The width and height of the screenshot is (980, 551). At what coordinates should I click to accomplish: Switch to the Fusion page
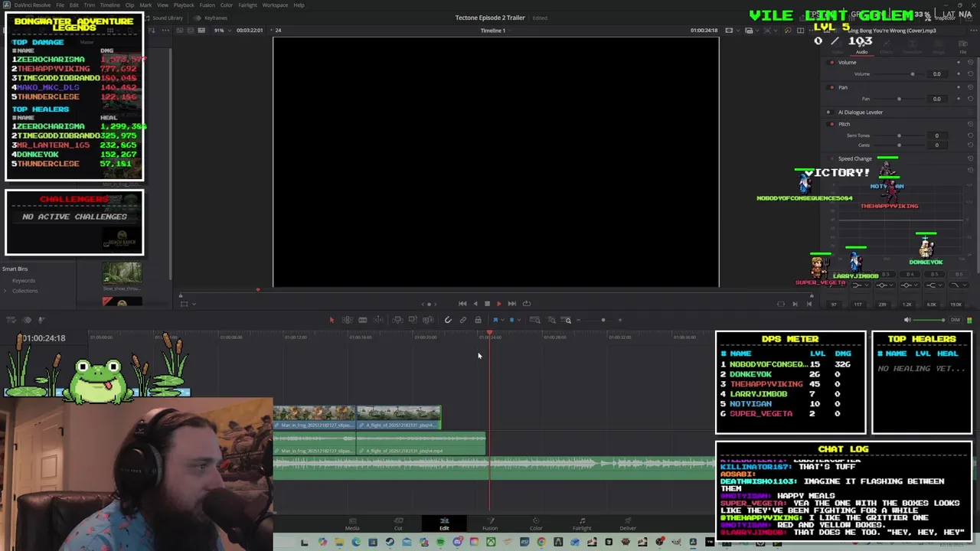pos(490,523)
